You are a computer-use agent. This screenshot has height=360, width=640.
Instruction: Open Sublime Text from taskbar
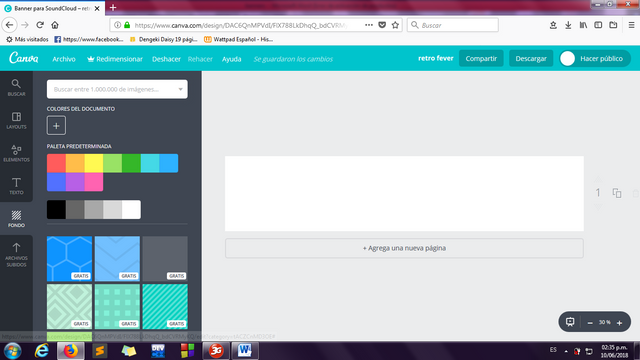(x=100, y=351)
